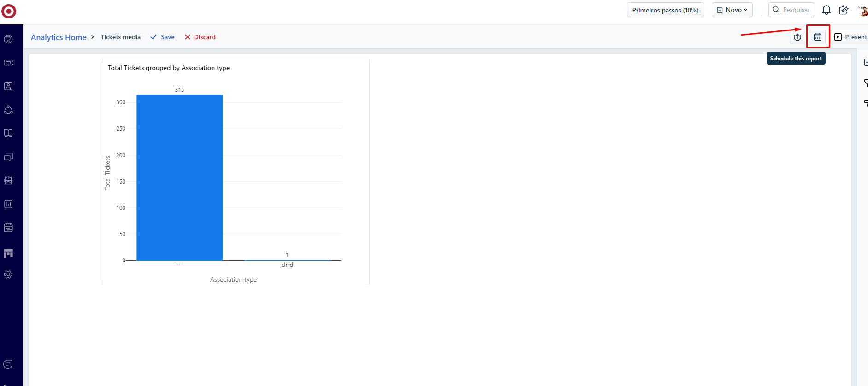The image size is (868, 386).
Task: Click the '---' x-axis label
Action: [179, 265]
